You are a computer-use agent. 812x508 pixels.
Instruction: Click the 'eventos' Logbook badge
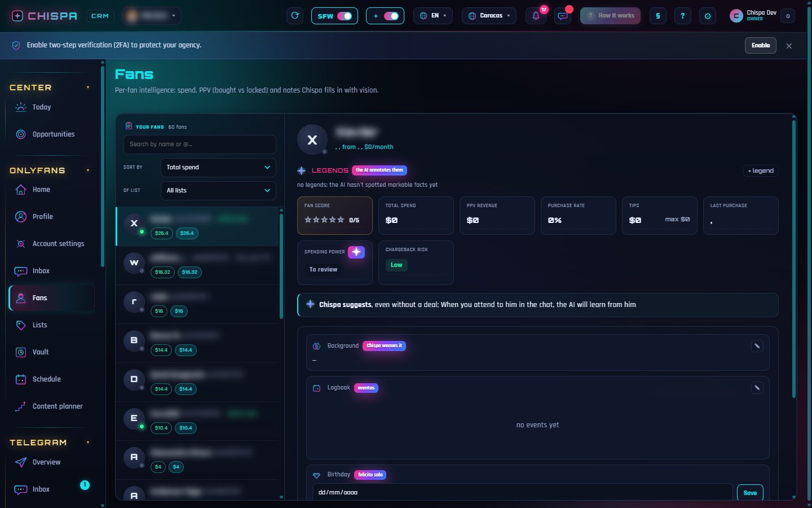pyautogui.click(x=366, y=388)
